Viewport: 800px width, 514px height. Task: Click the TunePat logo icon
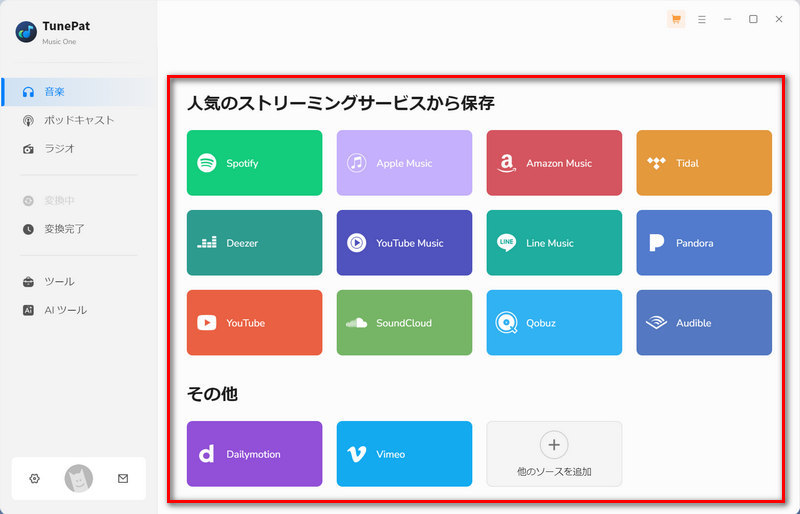click(26, 32)
